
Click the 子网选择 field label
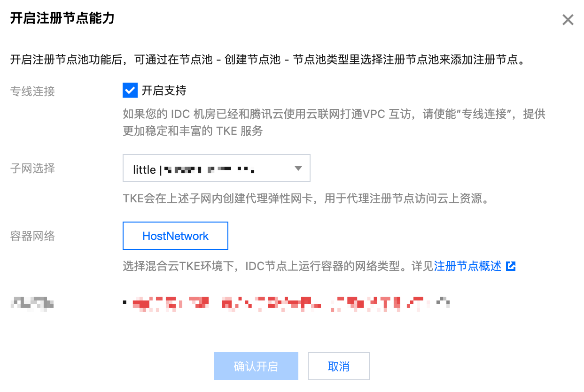click(32, 168)
